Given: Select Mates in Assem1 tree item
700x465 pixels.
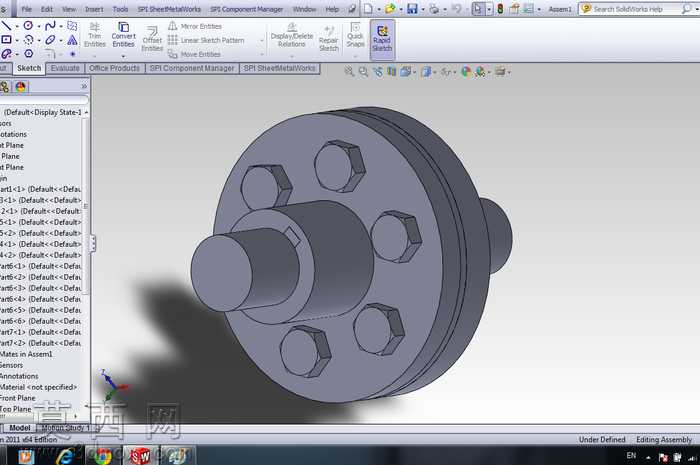Looking at the screenshot, I should [x=26, y=354].
